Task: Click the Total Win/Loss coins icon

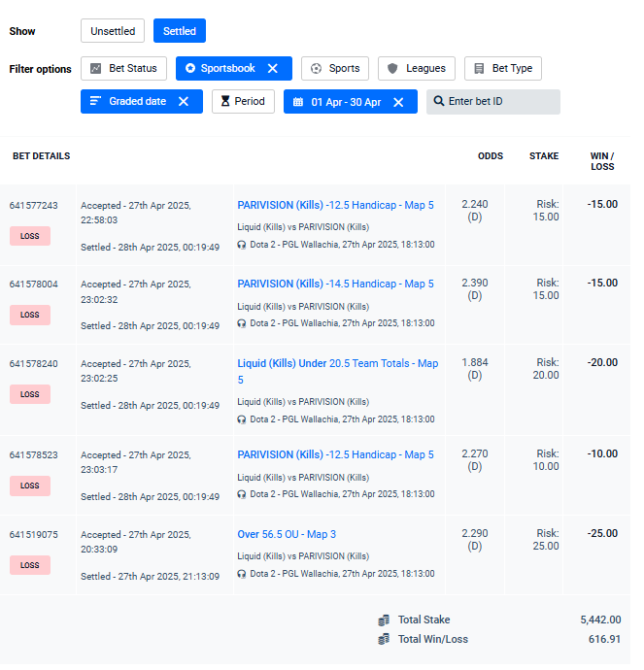Action: pos(385,639)
